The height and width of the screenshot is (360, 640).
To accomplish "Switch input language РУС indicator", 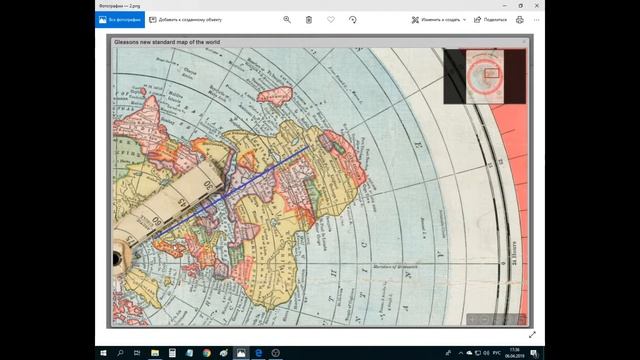I will point(497,353).
